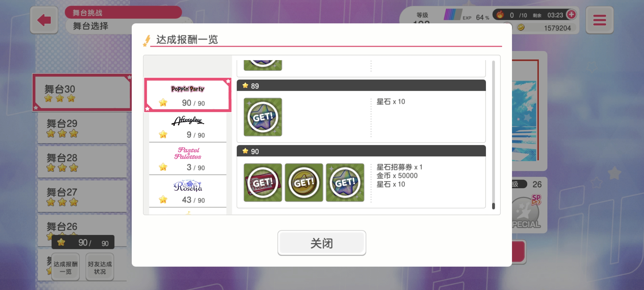Select the Pastel*Palettes band tab
This screenshot has width=644, height=290.
(188, 159)
